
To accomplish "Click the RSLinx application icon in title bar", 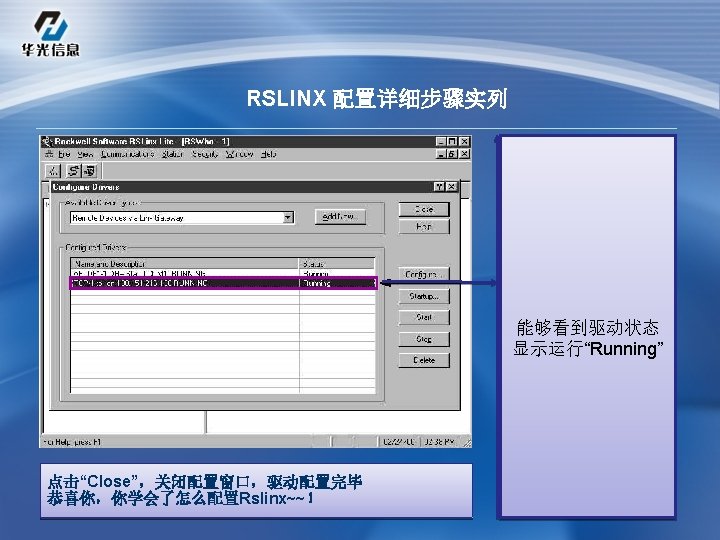I will pyautogui.click(x=47, y=141).
